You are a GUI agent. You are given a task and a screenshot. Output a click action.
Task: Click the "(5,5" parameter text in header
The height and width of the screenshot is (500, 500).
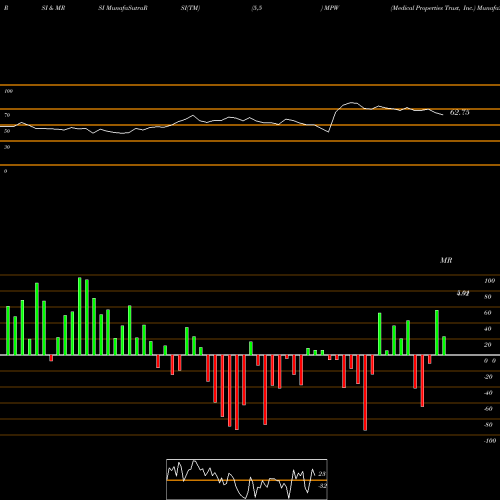pos(257,8)
